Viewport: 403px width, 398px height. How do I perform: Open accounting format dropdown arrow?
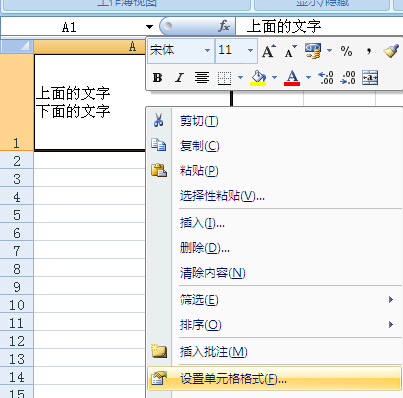pyautogui.click(x=329, y=51)
